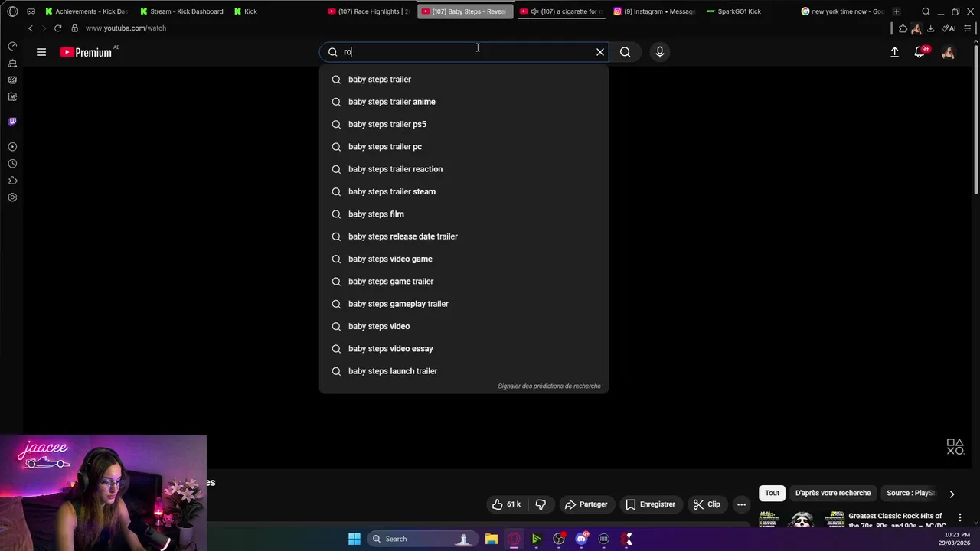
Task: Reload the page with refresh icon
Action: pyautogui.click(x=57, y=28)
